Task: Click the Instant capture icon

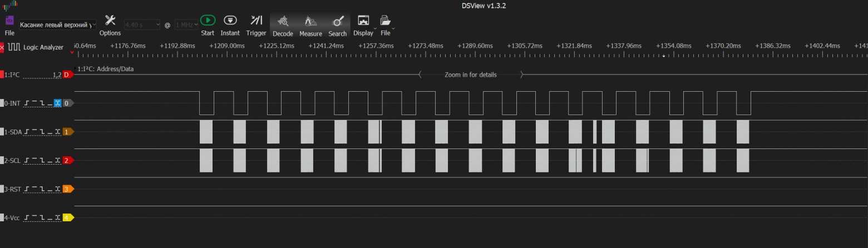Action: pyautogui.click(x=230, y=21)
